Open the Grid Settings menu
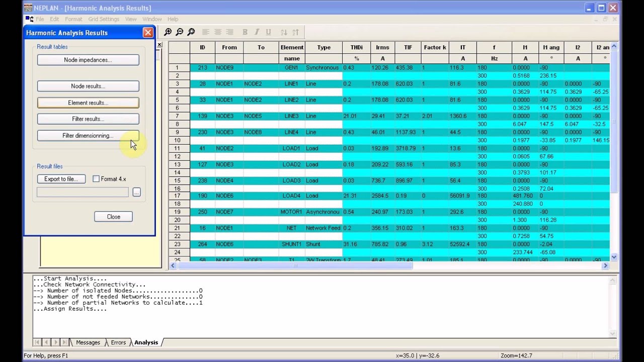Screen dimensions: 644x362 point(104,19)
